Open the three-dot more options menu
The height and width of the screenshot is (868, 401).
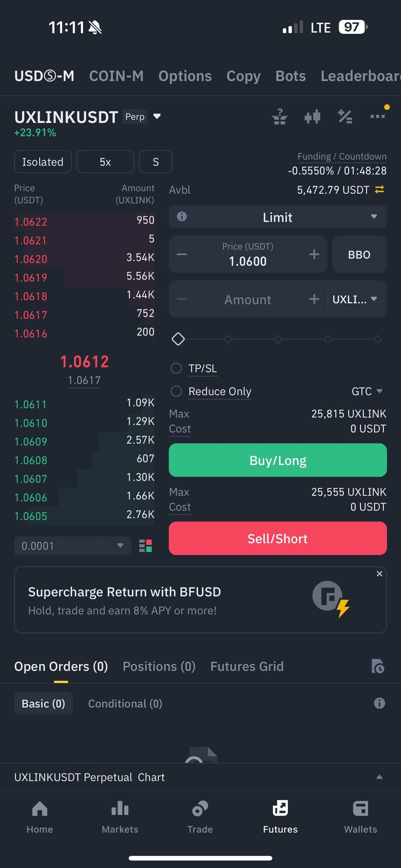pos(378,117)
